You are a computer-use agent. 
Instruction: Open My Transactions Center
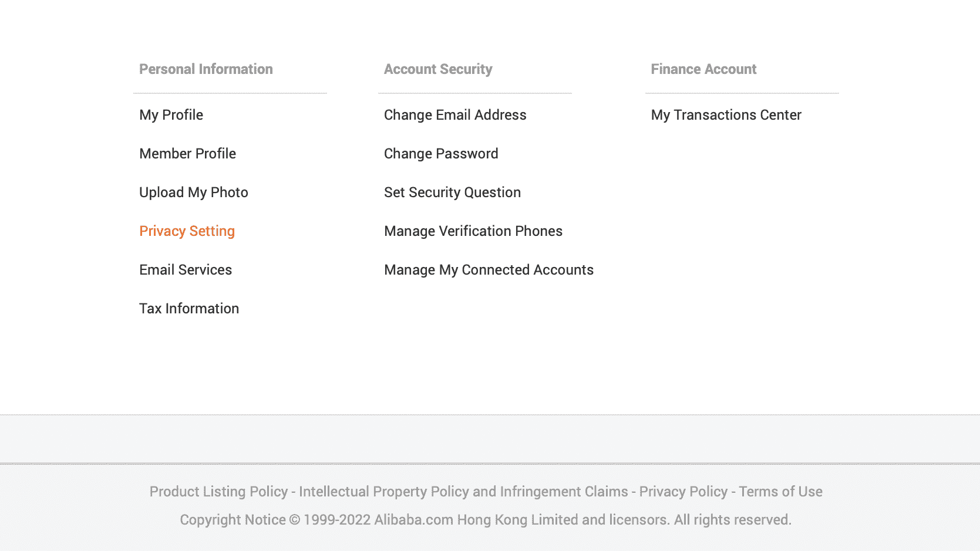[x=725, y=115]
